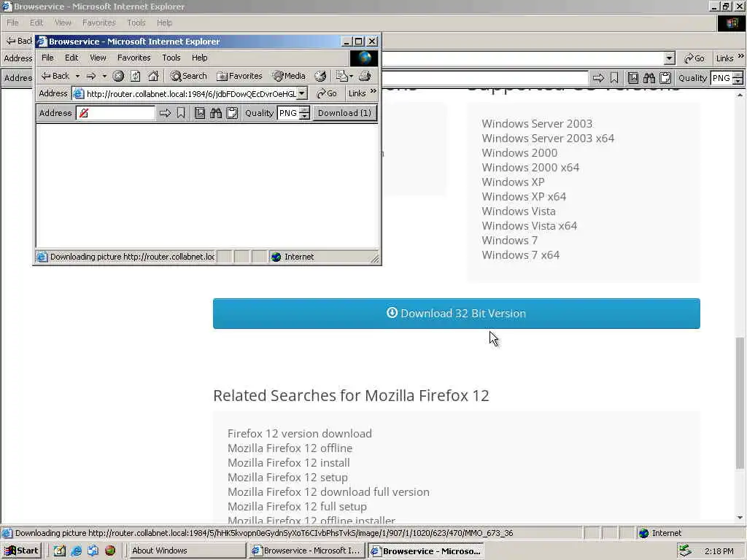Click Browservice bookmark icon in front window
The image size is (747, 560).
[181, 113]
